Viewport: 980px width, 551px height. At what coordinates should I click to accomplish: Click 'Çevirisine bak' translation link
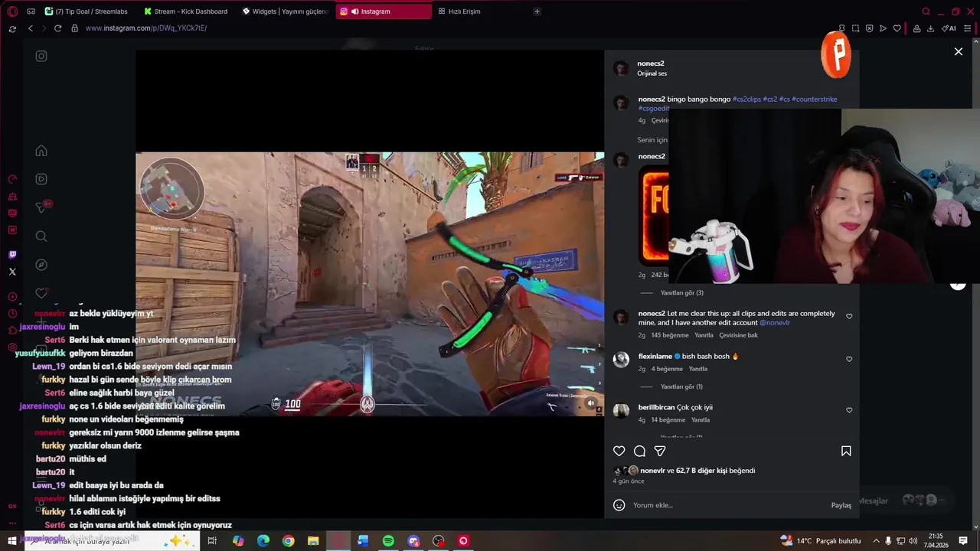tap(738, 335)
